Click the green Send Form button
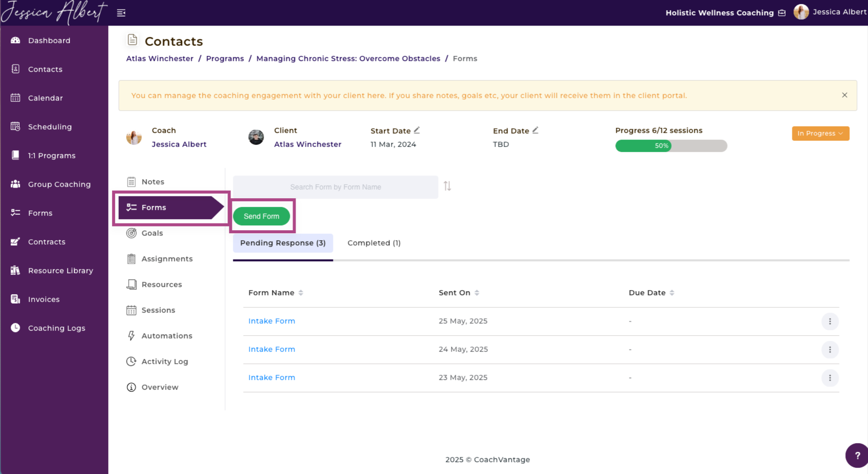This screenshot has width=868, height=474. [261, 216]
